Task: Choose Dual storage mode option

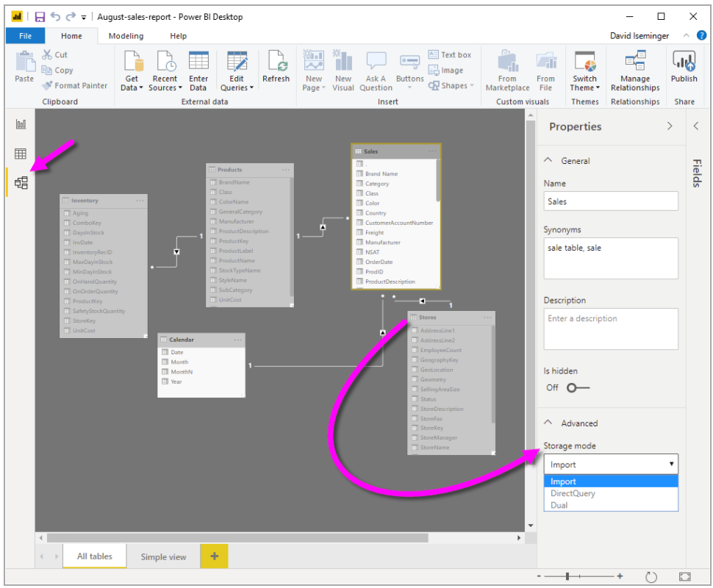Action: click(611, 505)
